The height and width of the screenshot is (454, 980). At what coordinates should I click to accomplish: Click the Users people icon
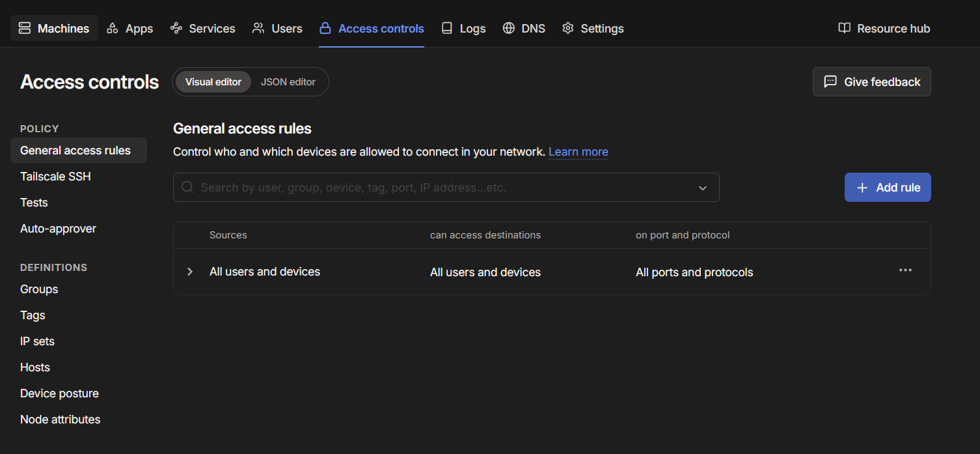coord(258,28)
